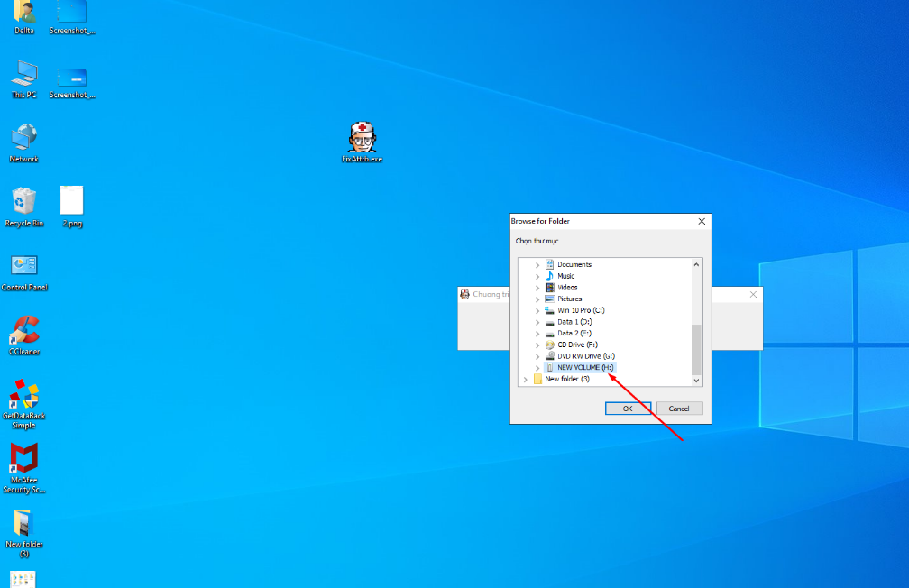
Task: Select Data 2 (E:) label
Action: [x=574, y=334]
